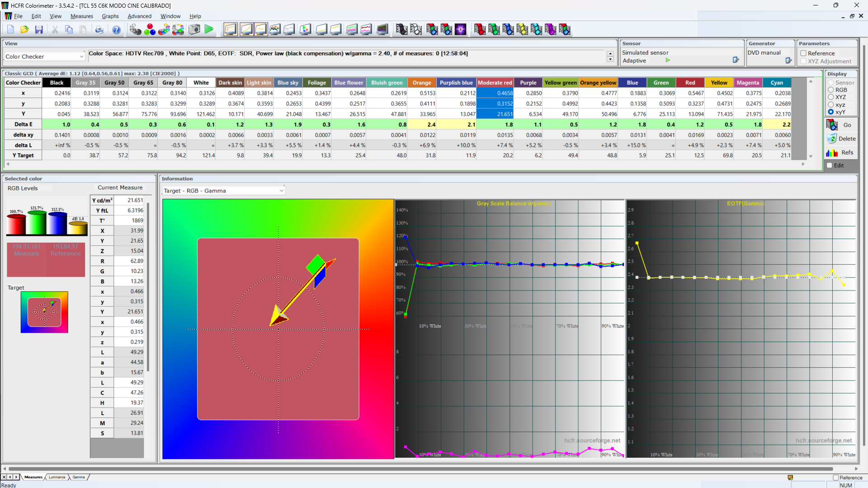Click the Purplish blue column header

[456, 83]
